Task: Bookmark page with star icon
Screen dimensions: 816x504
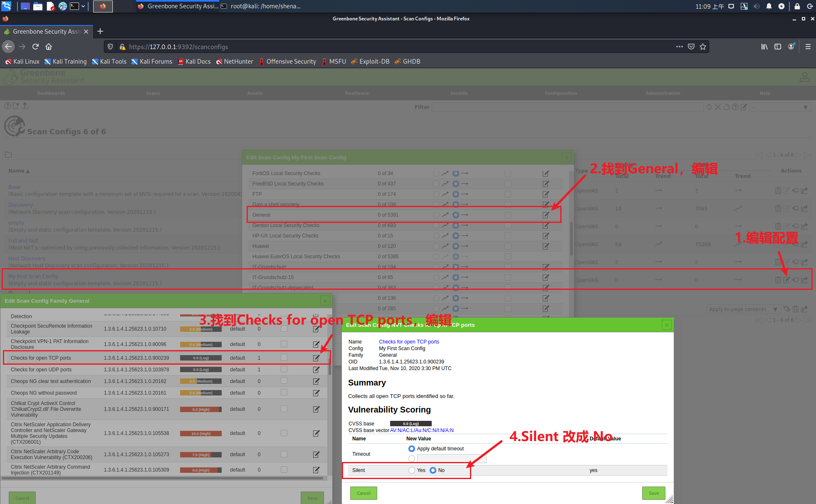Action: point(703,47)
